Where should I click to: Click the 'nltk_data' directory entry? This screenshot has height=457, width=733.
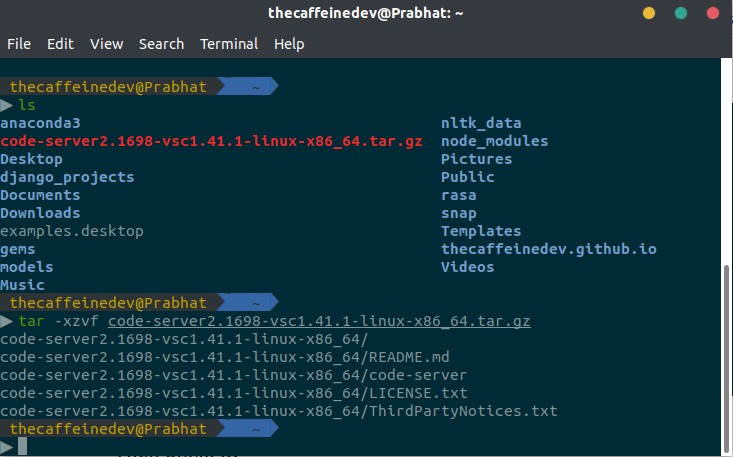481,123
